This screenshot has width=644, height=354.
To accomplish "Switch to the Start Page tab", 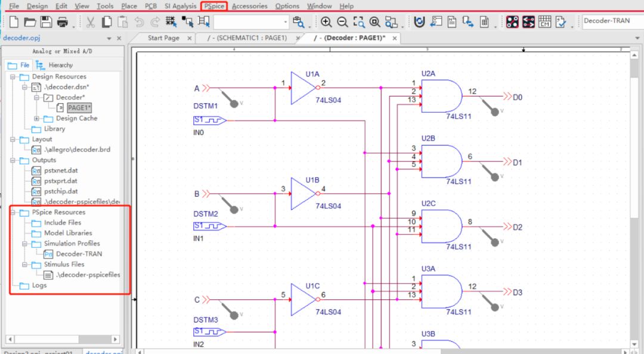I will tap(163, 38).
